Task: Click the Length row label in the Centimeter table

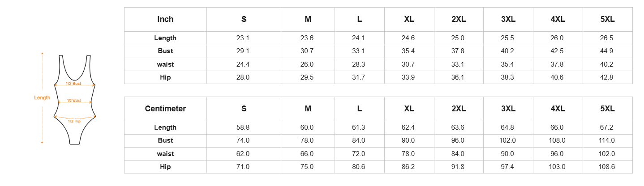Action: click(165, 127)
